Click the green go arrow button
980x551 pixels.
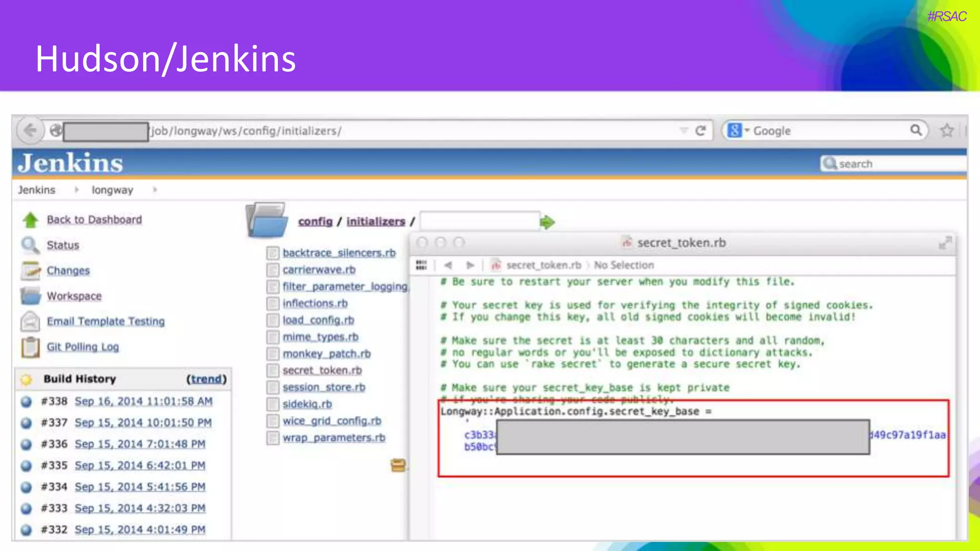tap(547, 222)
